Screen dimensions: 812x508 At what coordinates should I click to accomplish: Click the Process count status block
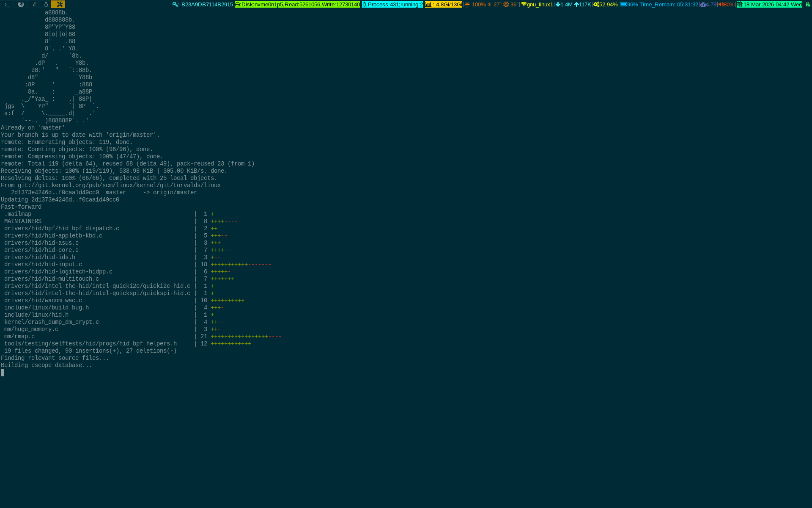pos(392,5)
